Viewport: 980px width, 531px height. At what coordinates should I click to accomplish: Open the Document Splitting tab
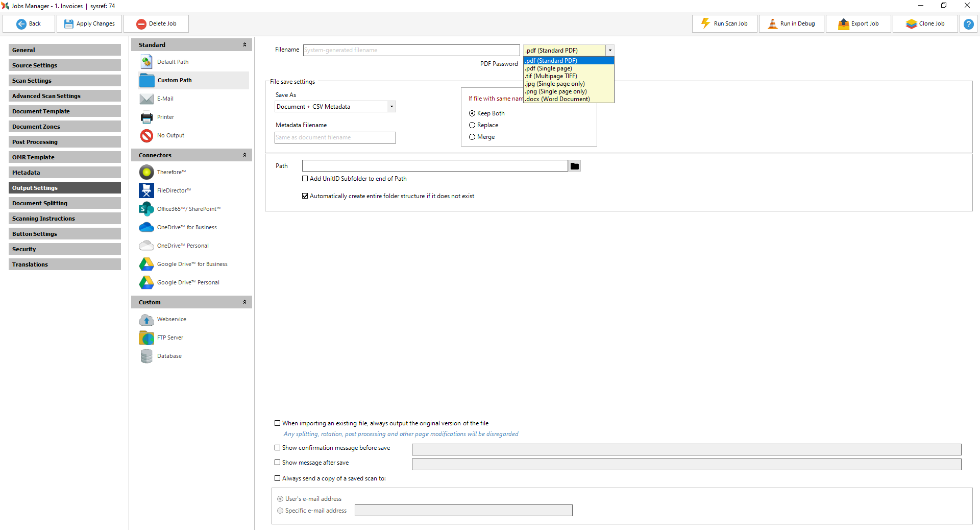pyautogui.click(x=64, y=203)
